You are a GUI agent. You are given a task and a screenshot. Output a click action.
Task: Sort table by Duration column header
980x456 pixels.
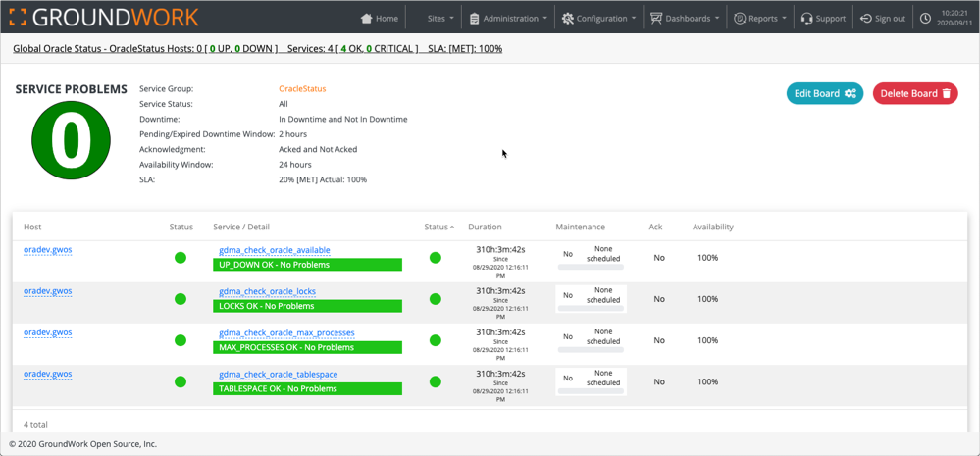[x=485, y=227]
